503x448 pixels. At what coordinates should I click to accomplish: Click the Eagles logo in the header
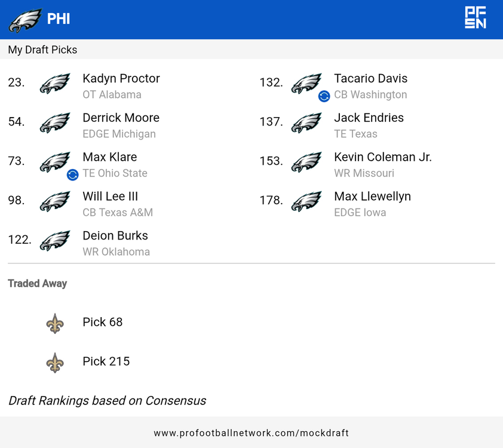(x=25, y=20)
